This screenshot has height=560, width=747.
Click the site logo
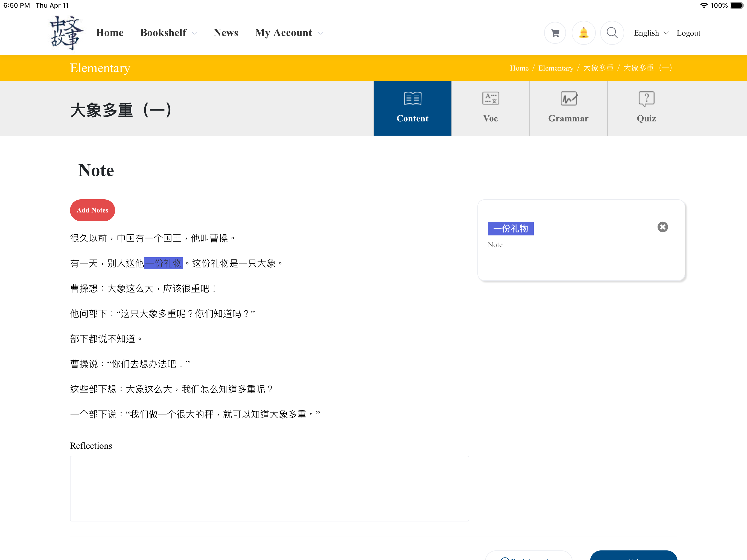point(66,33)
